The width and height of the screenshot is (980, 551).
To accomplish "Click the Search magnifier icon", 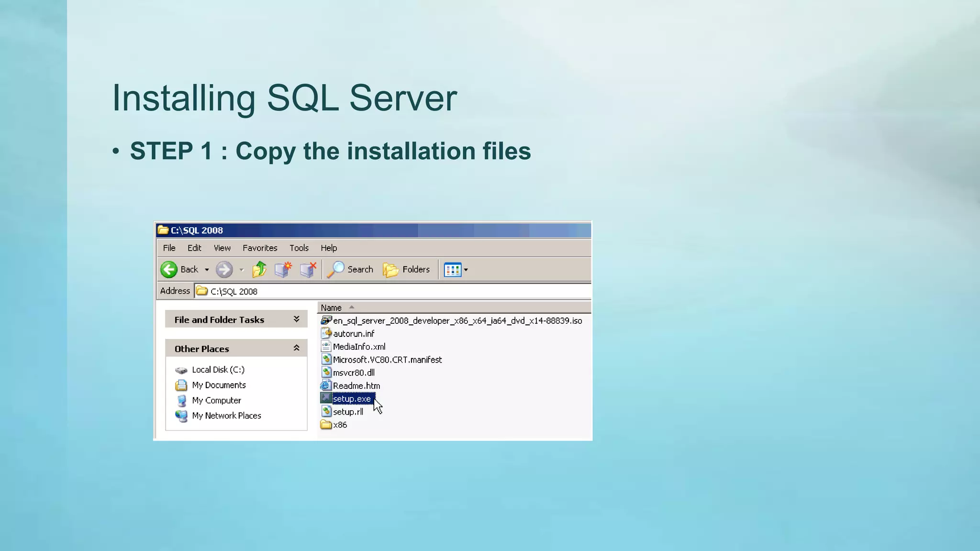I will coord(336,269).
